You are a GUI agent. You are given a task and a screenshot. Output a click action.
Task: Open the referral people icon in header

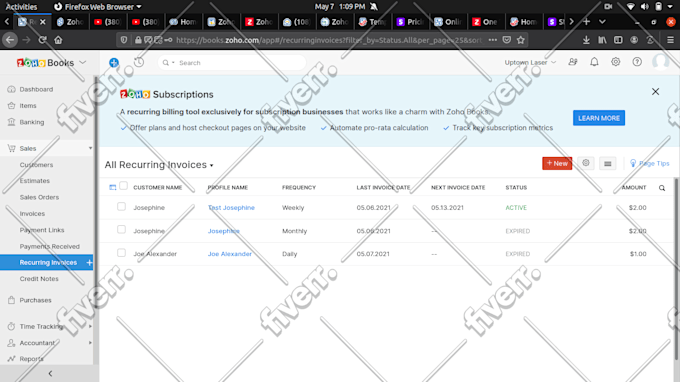click(573, 62)
